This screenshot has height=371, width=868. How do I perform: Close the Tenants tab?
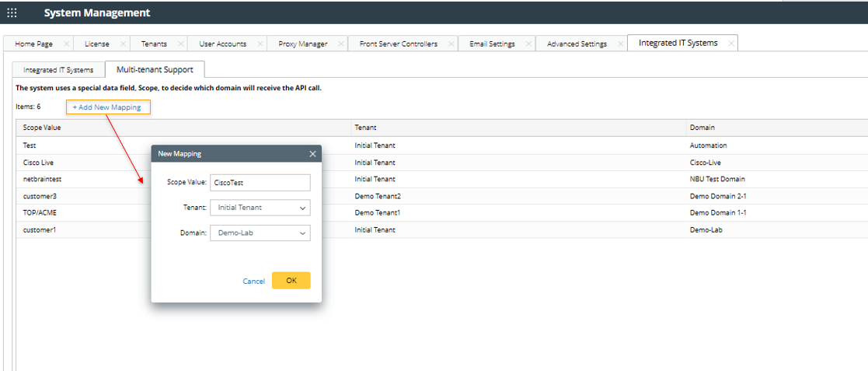coord(180,44)
